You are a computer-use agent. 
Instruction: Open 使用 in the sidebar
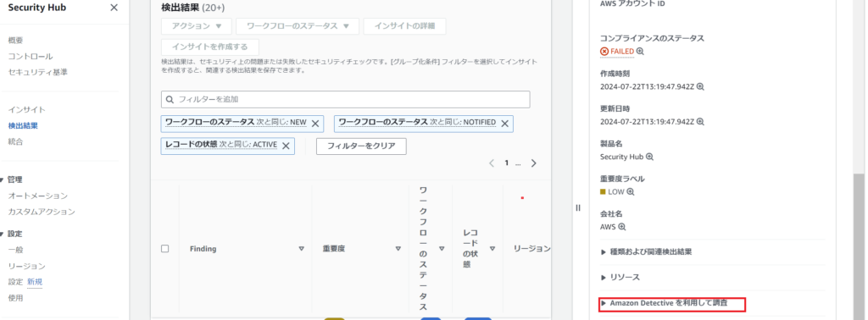[x=15, y=299]
